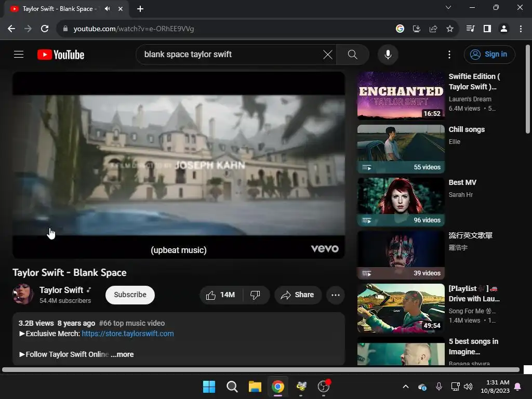The width and height of the screenshot is (532, 399).
Task: Open Windows taskbar search
Action: [x=232, y=387]
